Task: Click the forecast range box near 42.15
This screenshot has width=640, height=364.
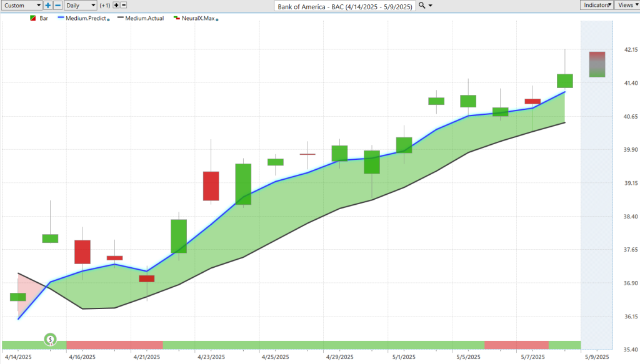Action: (597, 64)
